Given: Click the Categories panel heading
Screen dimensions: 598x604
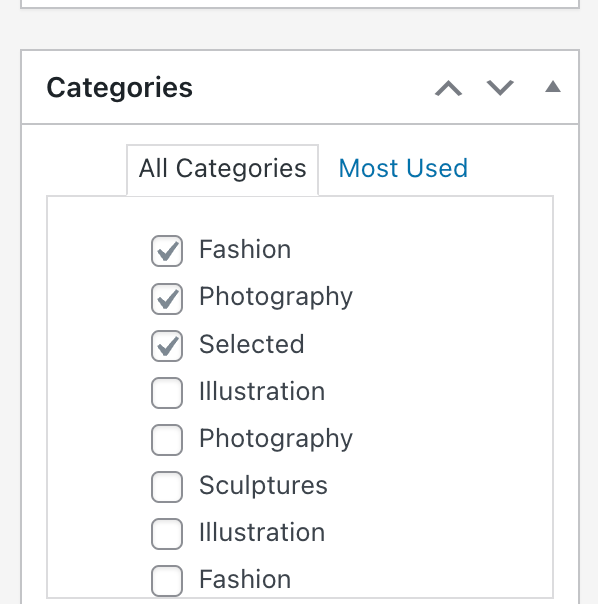Looking at the screenshot, I should [x=119, y=88].
